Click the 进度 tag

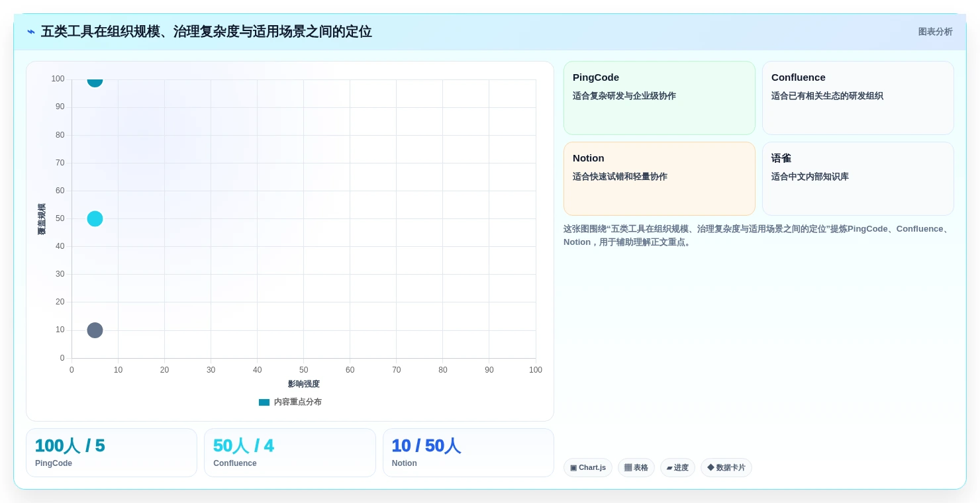pyautogui.click(x=677, y=468)
